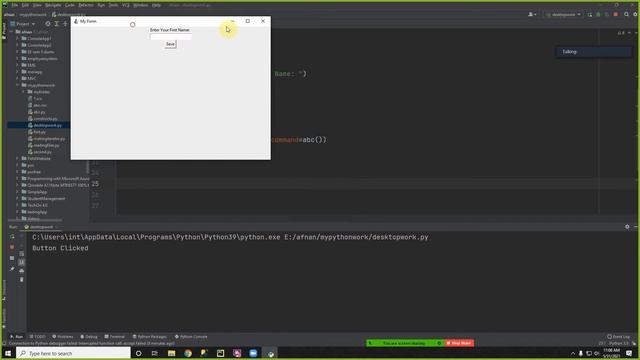The height and width of the screenshot is (360, 640).
Task: Click the taskbar search box
Action: tap(73, 353)
